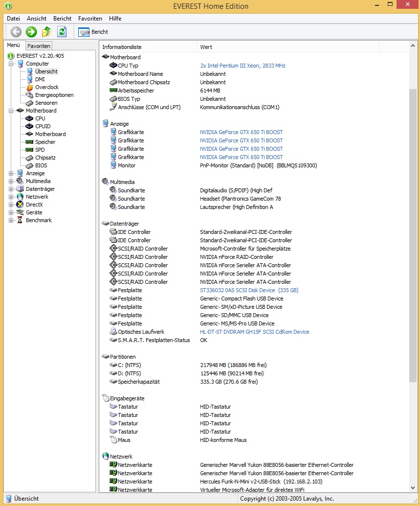The width and height of the screenshot is (420, 506).
Task: Expand the Datenträger tree node
Action: pos(11,189)
